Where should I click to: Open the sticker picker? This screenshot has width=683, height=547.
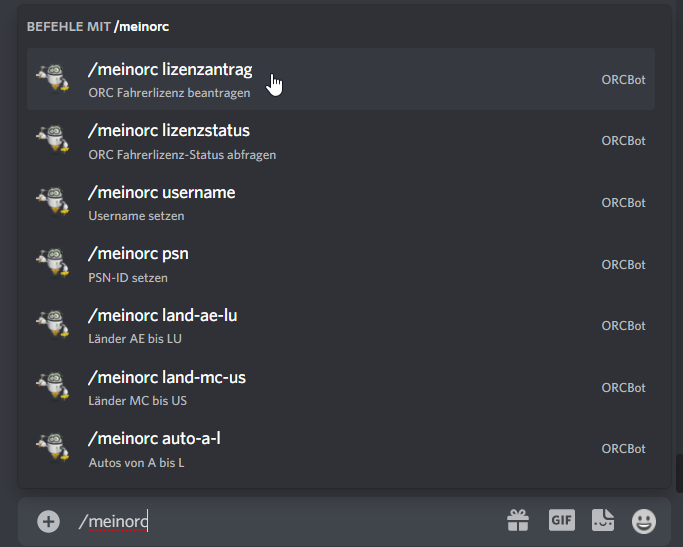[602, 520]
